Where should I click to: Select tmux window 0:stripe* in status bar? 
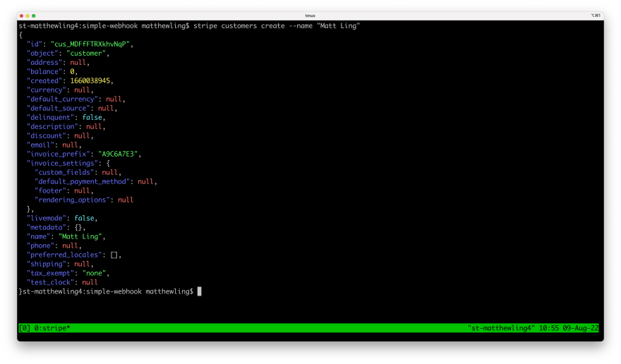52,328
